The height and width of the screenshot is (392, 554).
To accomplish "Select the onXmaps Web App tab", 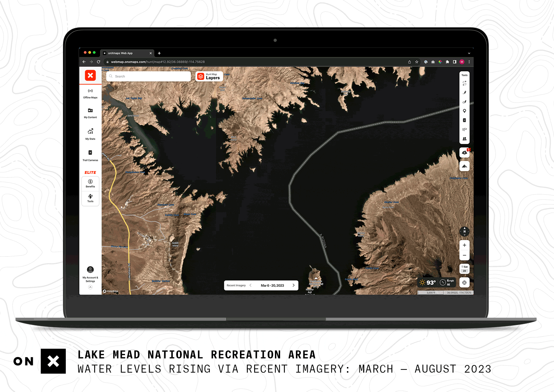I will (128, 53).
